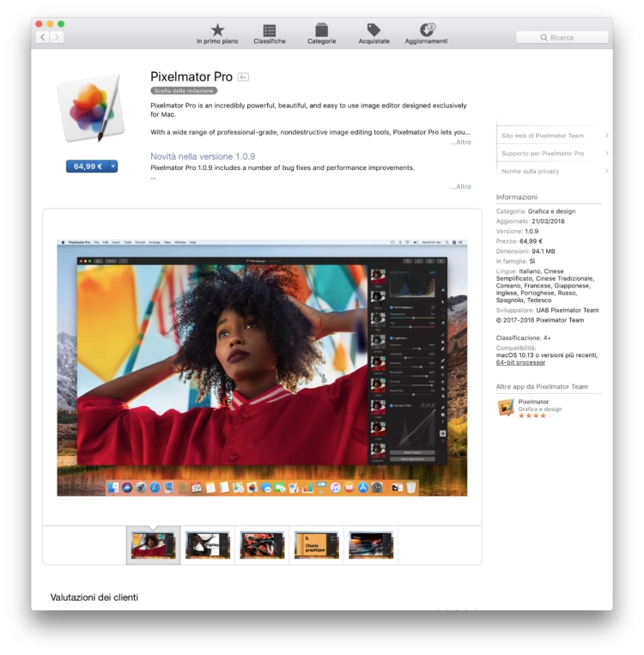This screenshot has width=644, height=655.
Task: Open the Acquistate purchases section
Action: [374, 33]
